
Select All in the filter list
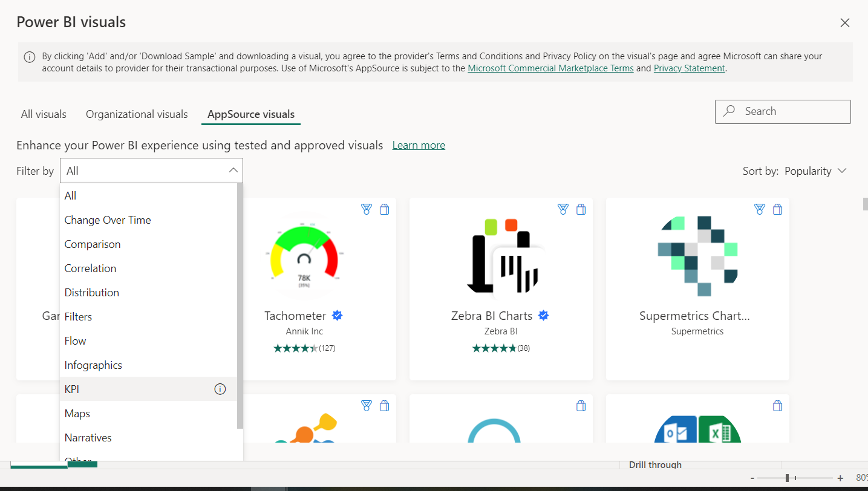point(148,195)
